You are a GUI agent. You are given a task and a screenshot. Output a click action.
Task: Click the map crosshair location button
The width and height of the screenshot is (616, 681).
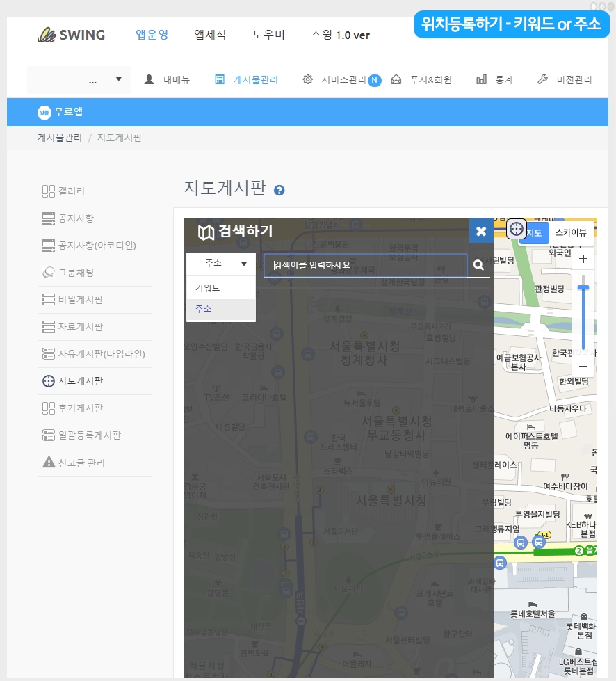click(x=516, y=229)
